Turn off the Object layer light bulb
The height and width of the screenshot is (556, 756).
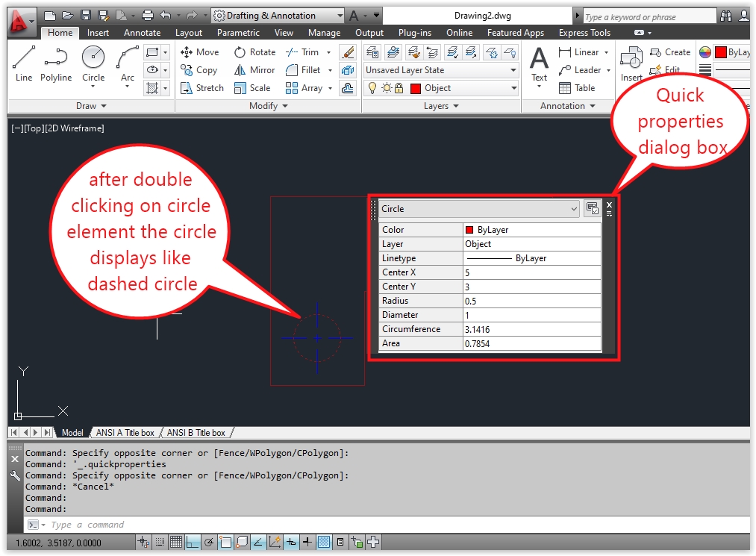click(x=372, y=87)
